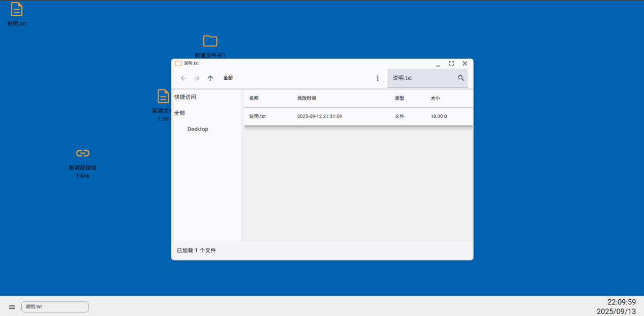Open the kebab menu for view options
644x316 pixels.
pos(378,78)
